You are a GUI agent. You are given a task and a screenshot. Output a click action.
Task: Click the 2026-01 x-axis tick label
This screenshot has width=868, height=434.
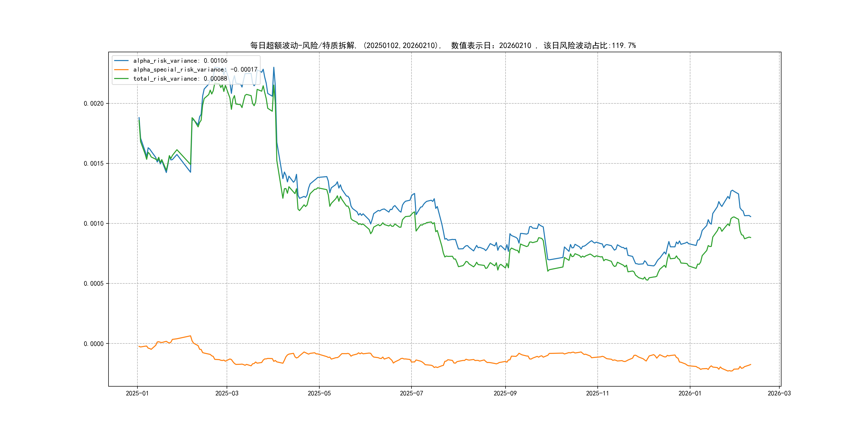click(x=690, y=393)
